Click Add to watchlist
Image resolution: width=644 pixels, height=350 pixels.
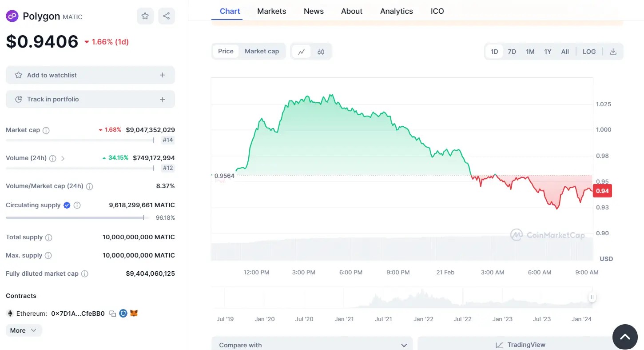90,75
